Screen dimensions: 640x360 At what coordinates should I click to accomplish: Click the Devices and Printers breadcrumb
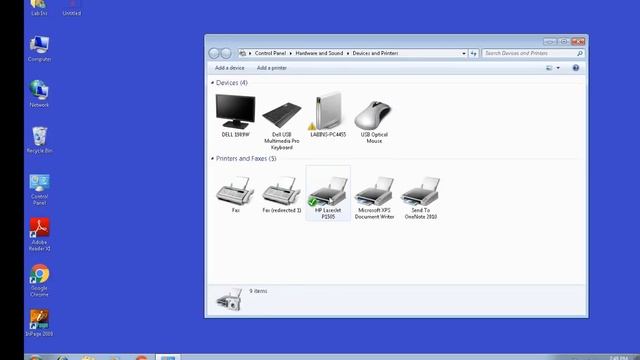coord(375,53)
